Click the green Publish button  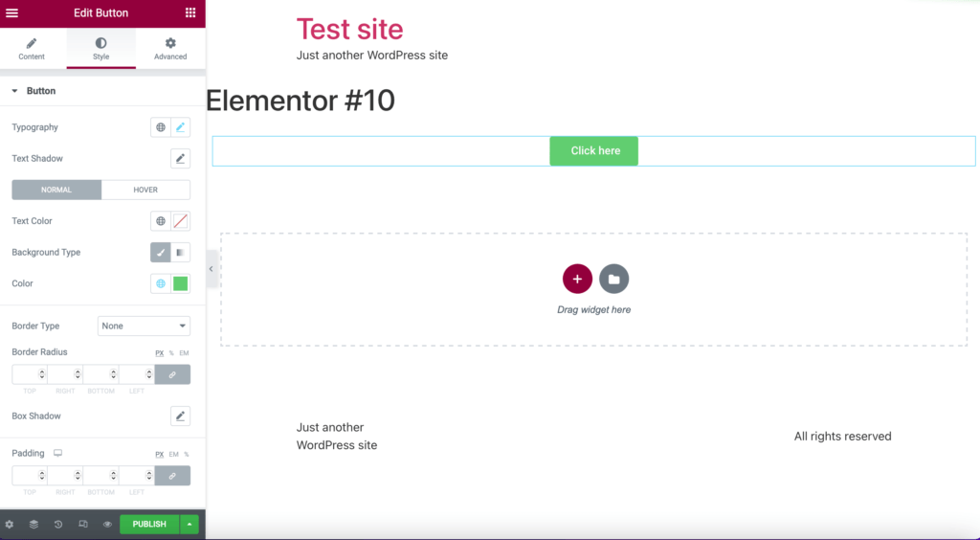(x=149, y=524)
